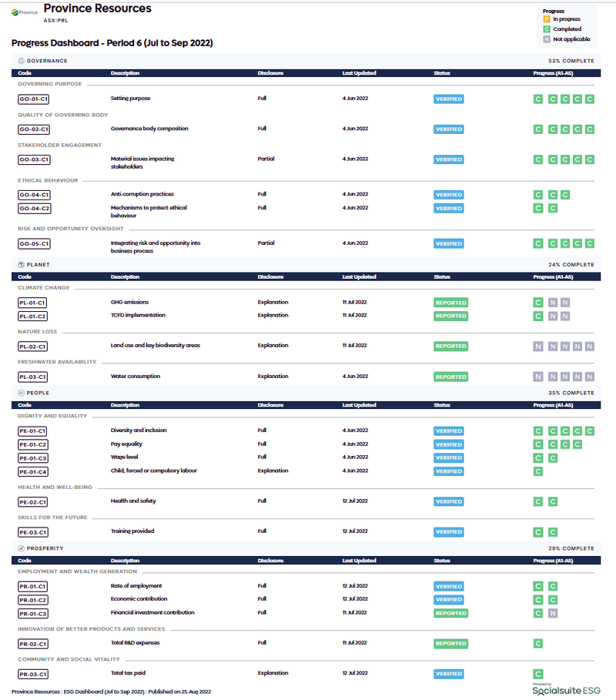Click the Diversity and inclusion description

click(139, 430)
